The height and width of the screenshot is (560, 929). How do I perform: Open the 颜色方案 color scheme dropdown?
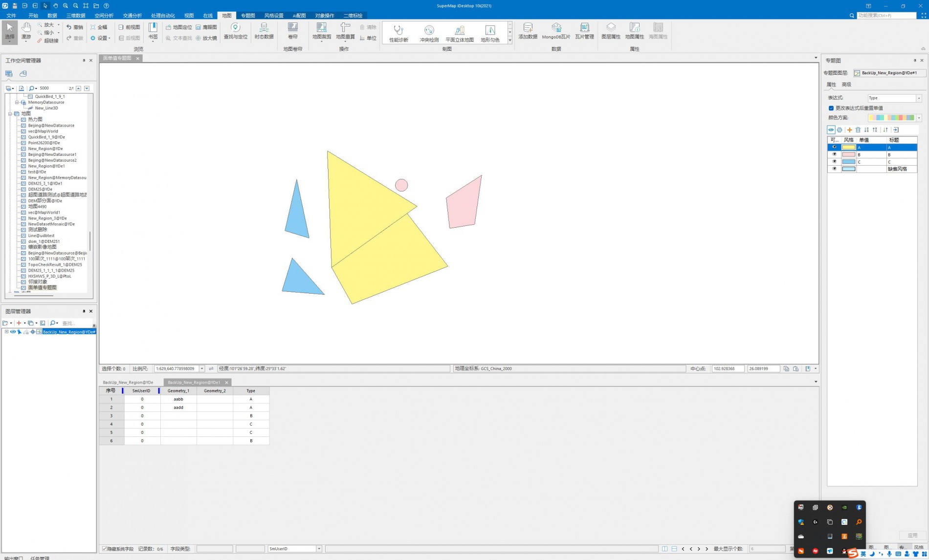(x=919, y=118)
